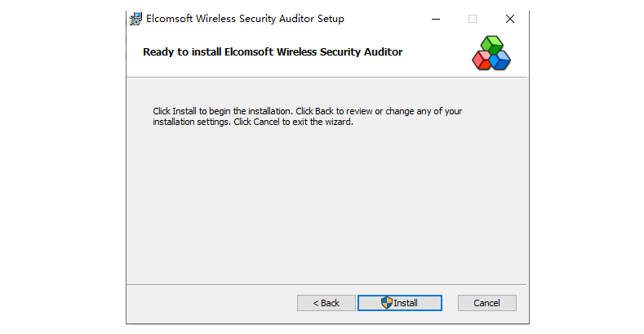This screenshot has width=644, height=334.
Task: Click the setup installer icon in title bar
Action: coord(135,19)
